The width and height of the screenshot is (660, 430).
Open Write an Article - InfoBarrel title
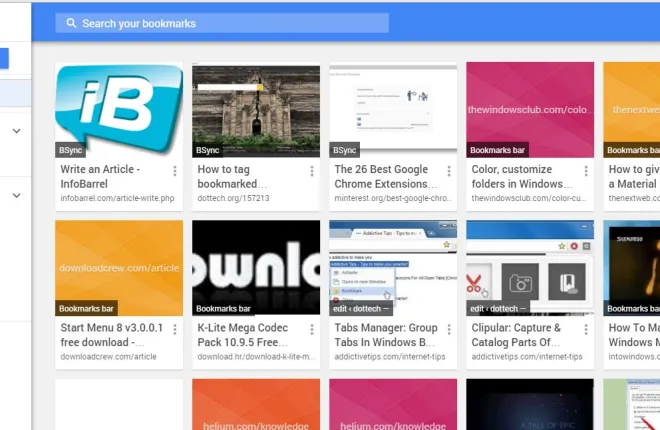click(100, 176)
